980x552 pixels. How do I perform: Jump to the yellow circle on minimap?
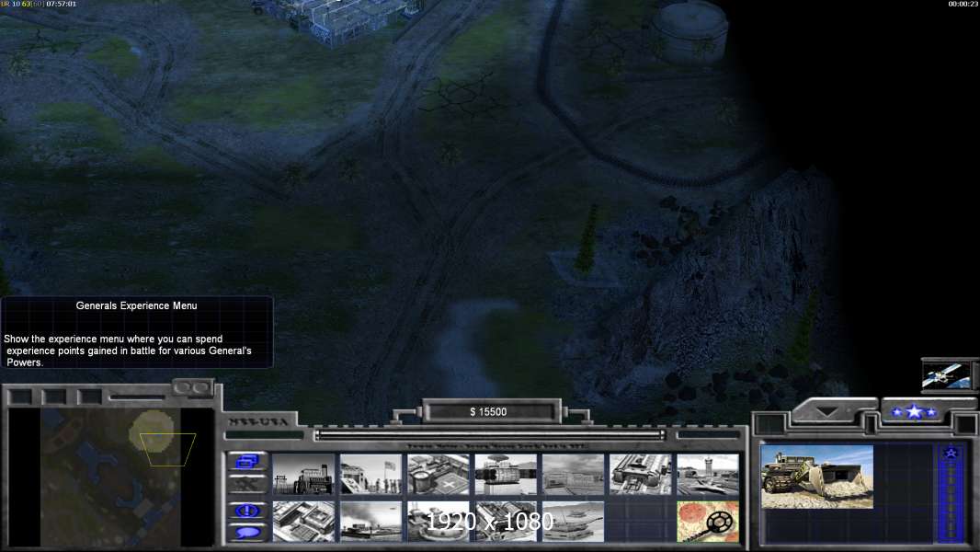(152, 431)
